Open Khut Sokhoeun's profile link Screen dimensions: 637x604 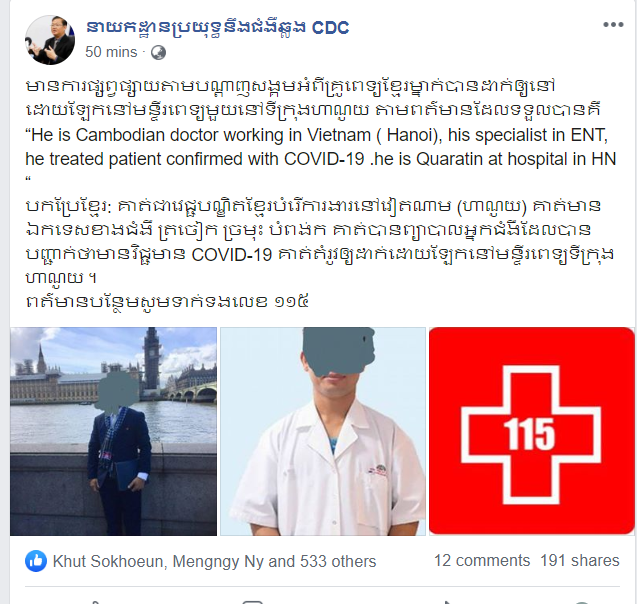(x=108, y=561)
